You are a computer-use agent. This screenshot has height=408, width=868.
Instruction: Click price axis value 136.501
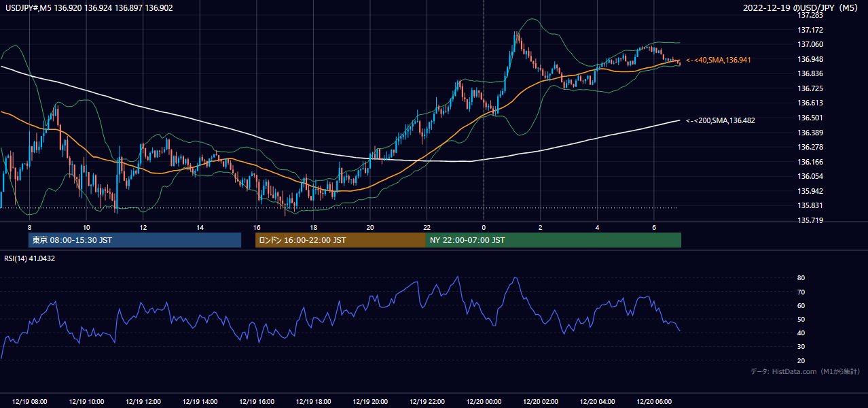coord(810,118)
